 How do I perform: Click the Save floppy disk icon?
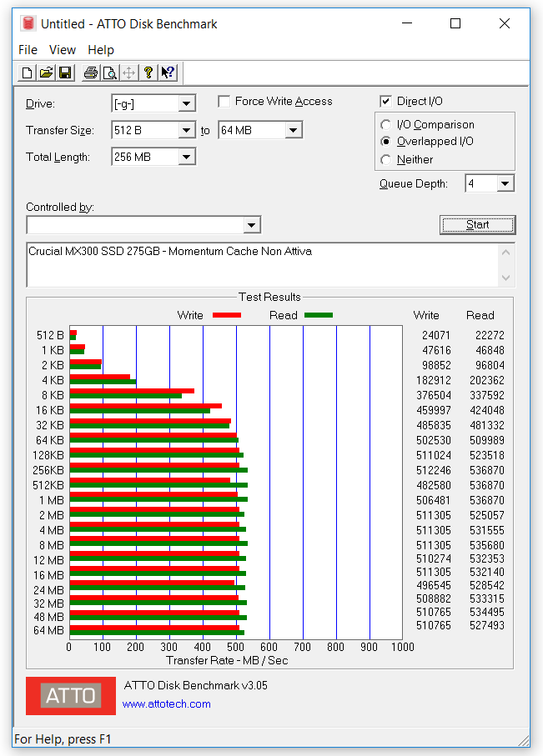coord(65,73)
